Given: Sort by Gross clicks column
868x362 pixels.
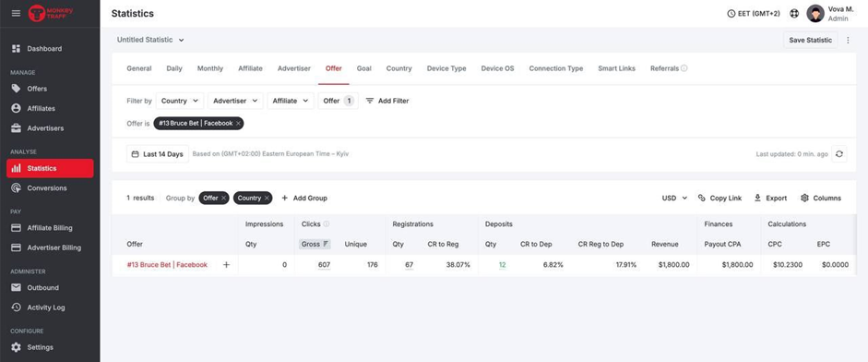Looking at the screenshot, I should pyautogui.click(x=315, y=244).
